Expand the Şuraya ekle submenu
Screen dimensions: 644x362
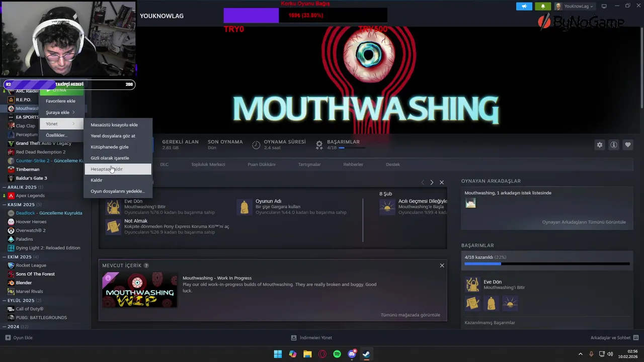point(61,112)
